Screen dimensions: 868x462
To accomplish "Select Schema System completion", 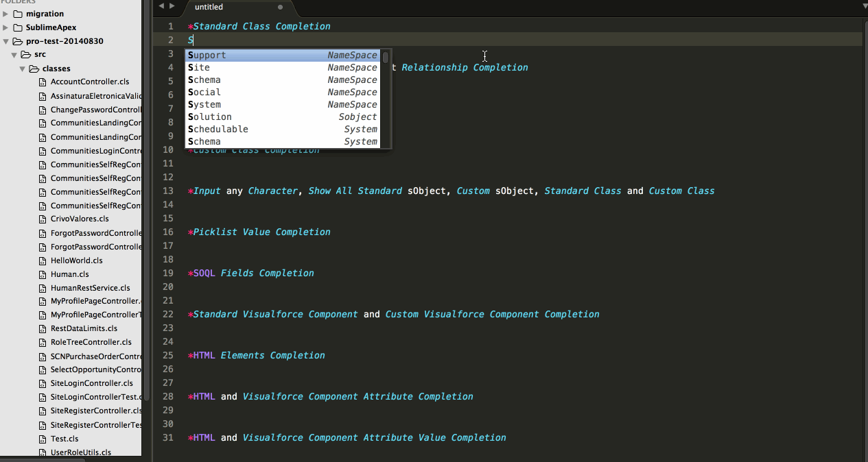I will pyautogui.click(x=283, y=141).
